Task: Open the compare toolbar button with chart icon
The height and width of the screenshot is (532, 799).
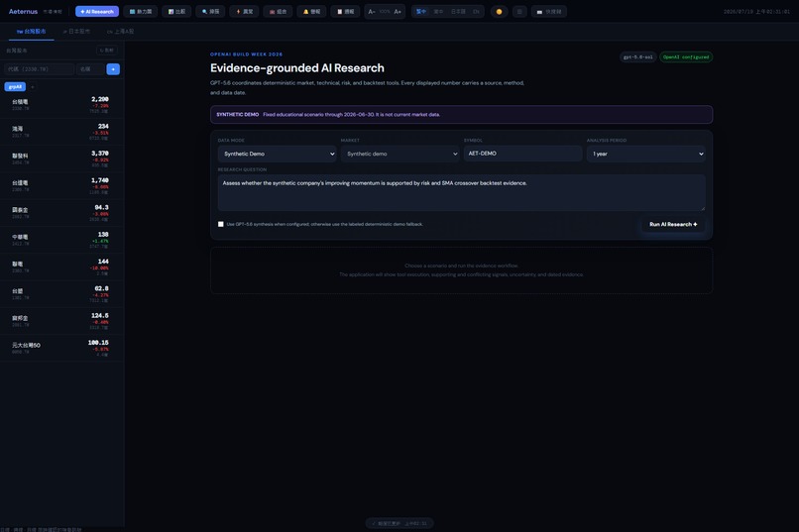Action: 176,11
